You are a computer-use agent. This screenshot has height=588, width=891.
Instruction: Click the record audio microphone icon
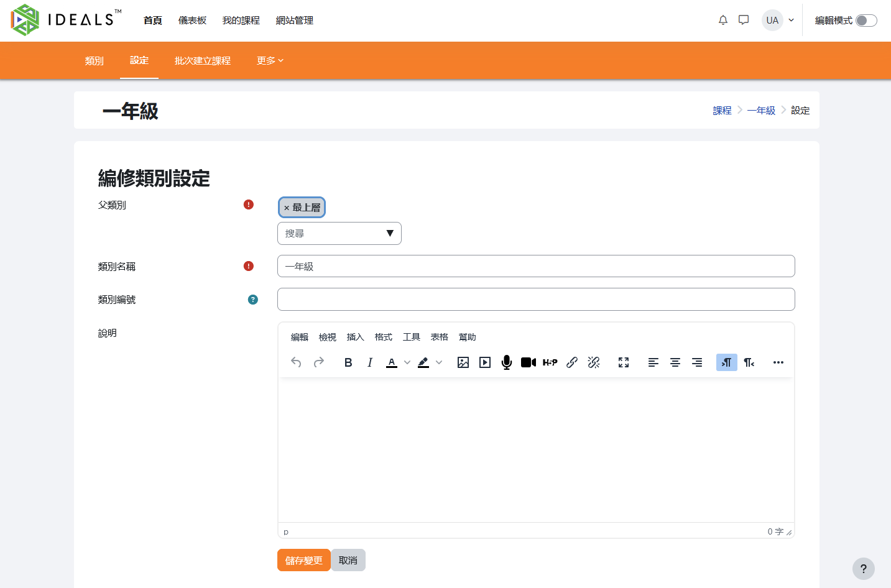click(507, 362)
